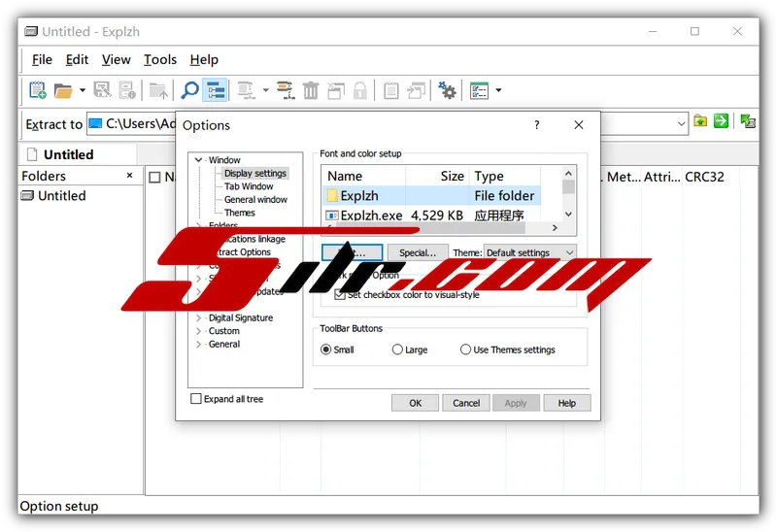
Task: Click the Options dialog question mark
Action: coord(537,125)
